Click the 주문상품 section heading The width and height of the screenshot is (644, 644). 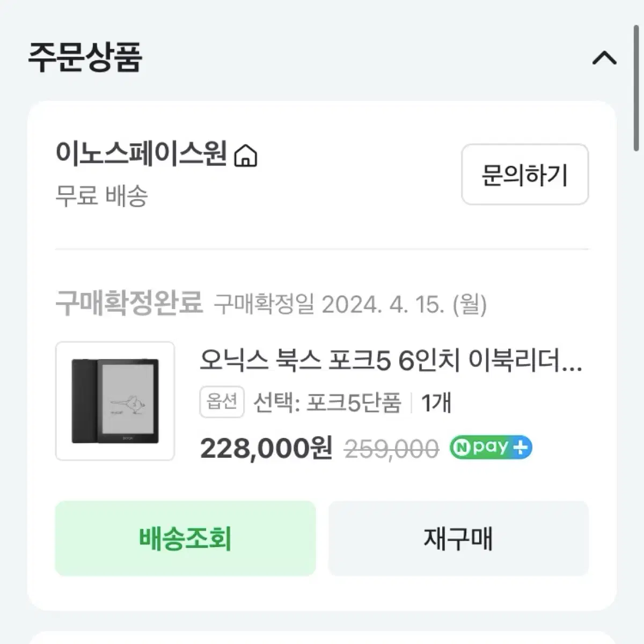click(85, 57)
